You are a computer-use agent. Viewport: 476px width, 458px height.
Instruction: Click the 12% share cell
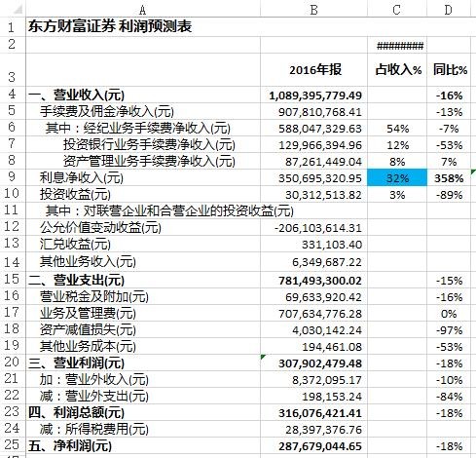coord(397,145)
